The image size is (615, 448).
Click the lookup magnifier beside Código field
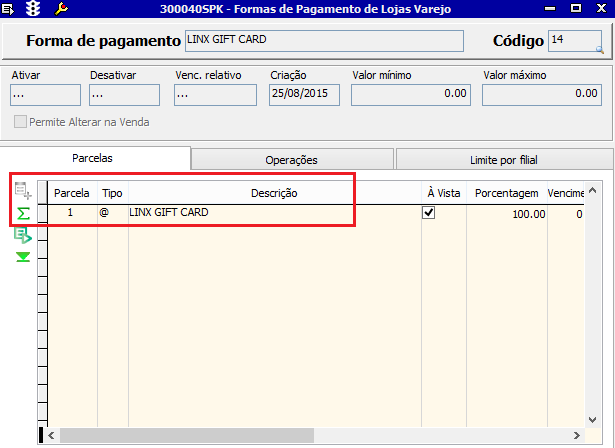coord(599,49)
